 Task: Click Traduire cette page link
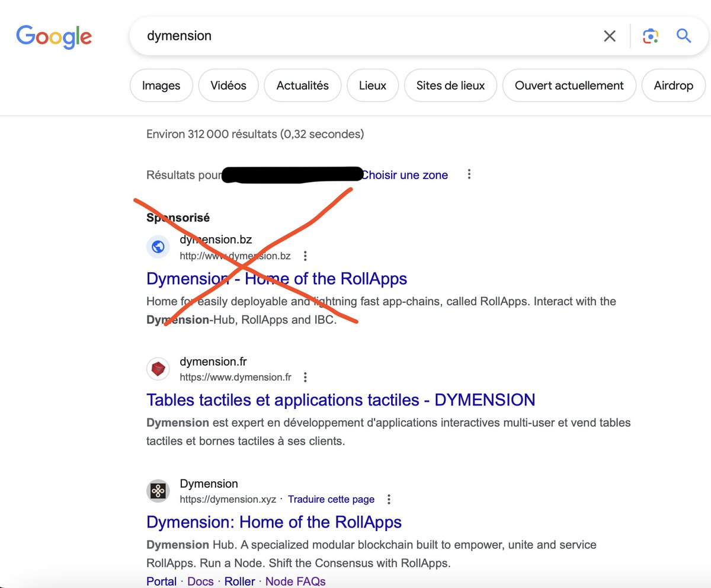(331, 499)
